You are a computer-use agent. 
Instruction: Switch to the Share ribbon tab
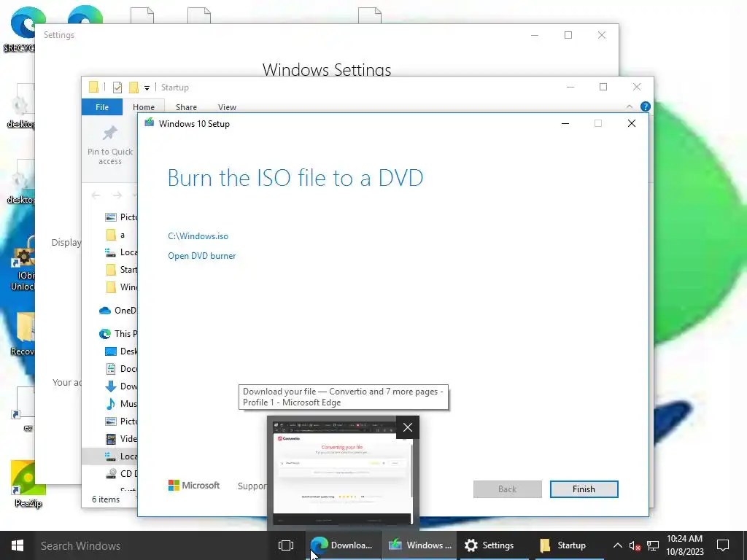coord(186,107)
